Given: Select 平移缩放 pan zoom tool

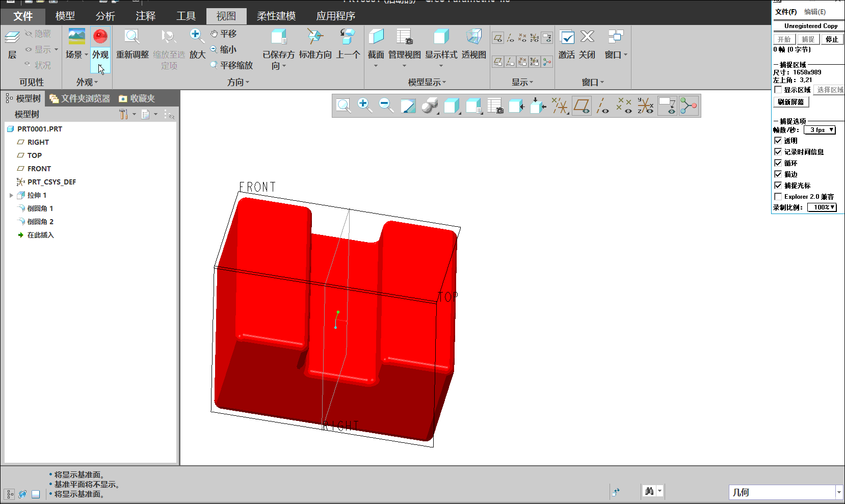Looking at the screenshot, I should [x=232, y=65].
